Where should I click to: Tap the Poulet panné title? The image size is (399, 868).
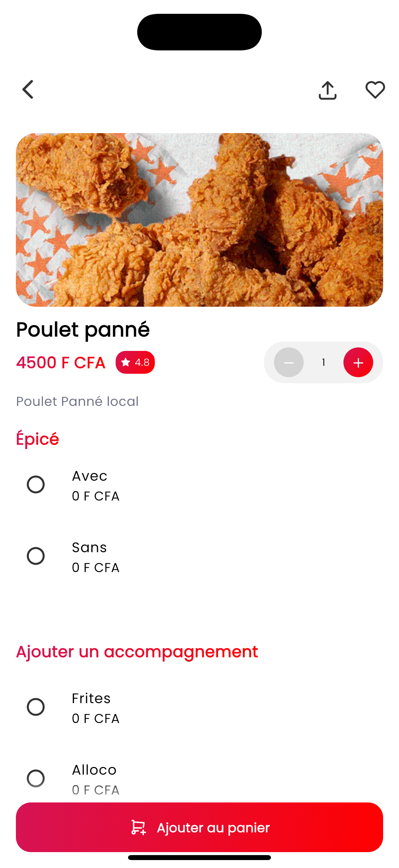tap(83, 329)
